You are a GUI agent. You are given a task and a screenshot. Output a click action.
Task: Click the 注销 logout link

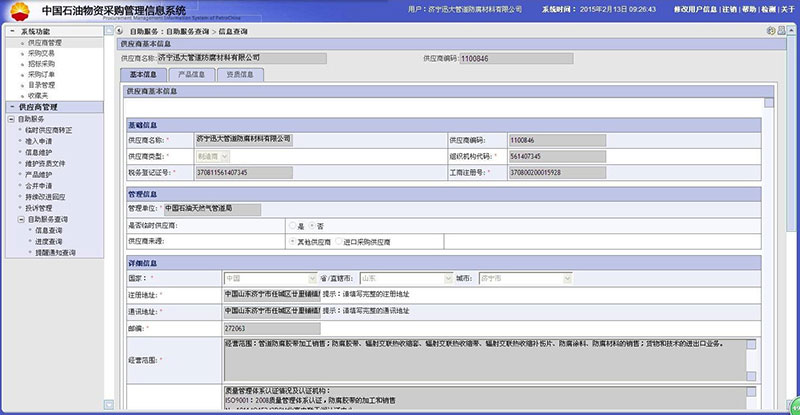729,9
